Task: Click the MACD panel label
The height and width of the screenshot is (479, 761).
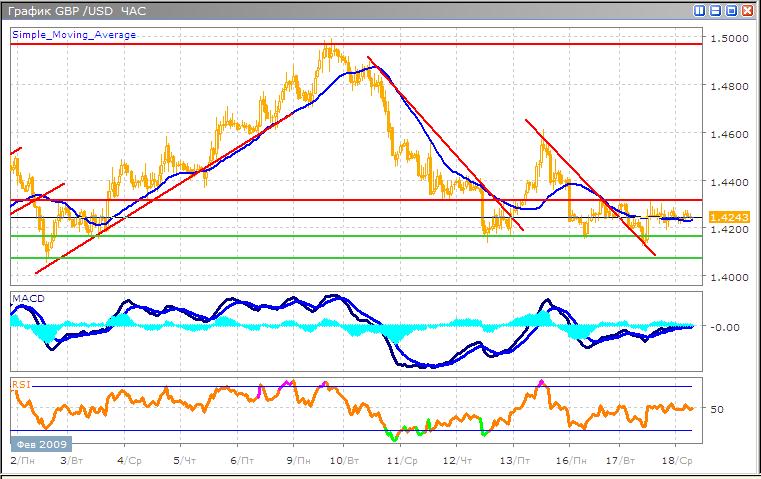Action: coord(27,298)
